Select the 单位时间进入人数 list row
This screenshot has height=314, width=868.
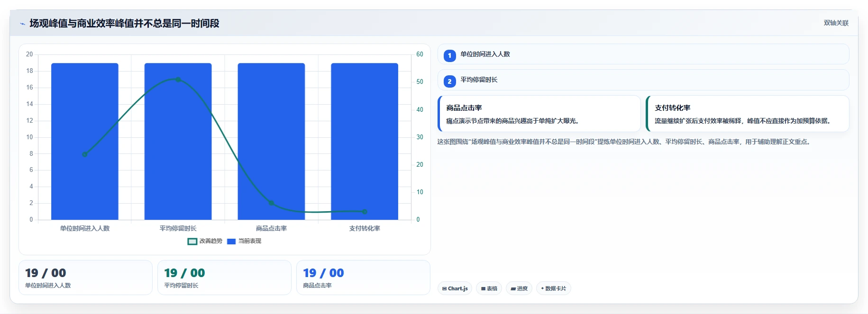point(643,54)
